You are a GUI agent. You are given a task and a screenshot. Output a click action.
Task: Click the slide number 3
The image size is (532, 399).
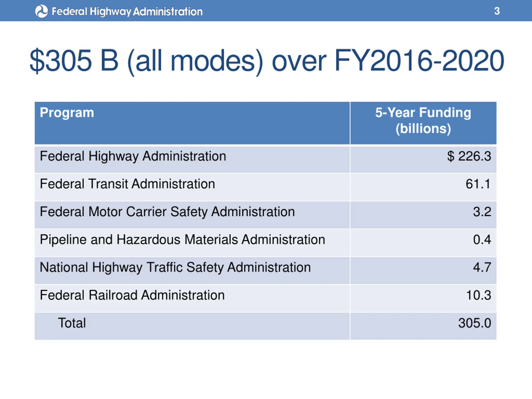coord(497,11)
